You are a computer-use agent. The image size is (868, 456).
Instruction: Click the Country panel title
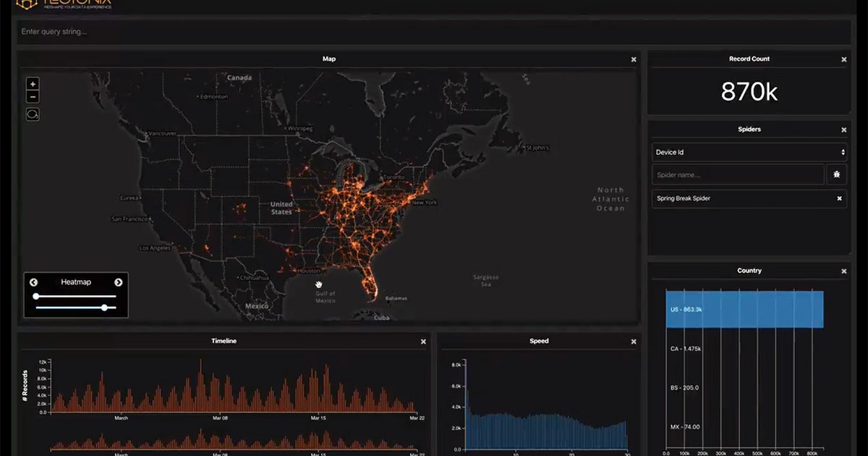[749, 271]
